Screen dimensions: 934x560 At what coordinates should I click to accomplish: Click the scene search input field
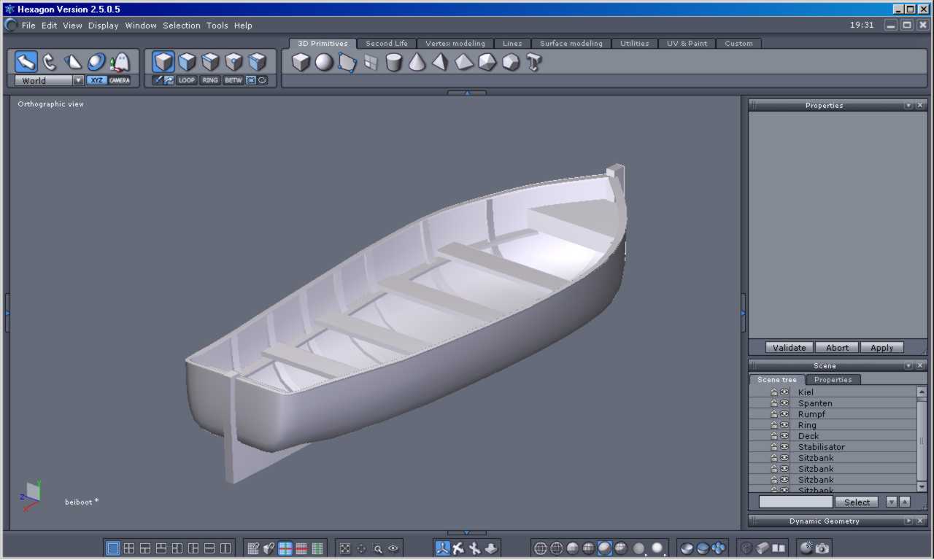coord(795,502)
